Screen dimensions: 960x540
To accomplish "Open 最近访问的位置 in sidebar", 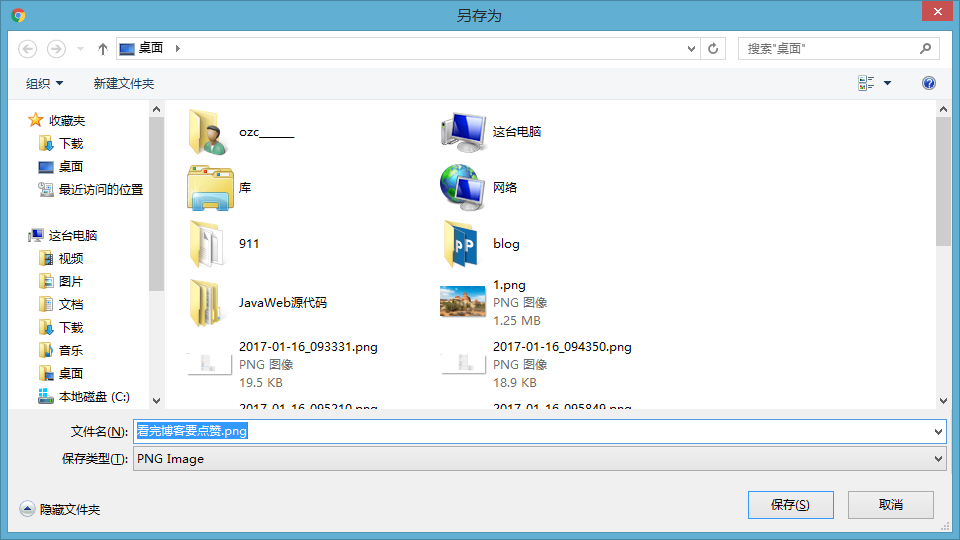I will pyautogui.click(x=91, y=190).
